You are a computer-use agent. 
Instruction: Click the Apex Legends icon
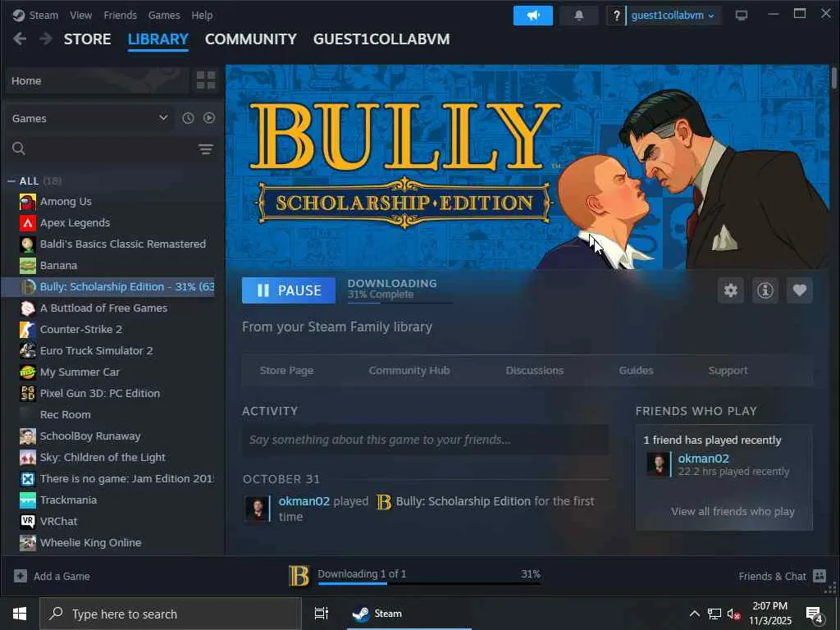point(28,223)
